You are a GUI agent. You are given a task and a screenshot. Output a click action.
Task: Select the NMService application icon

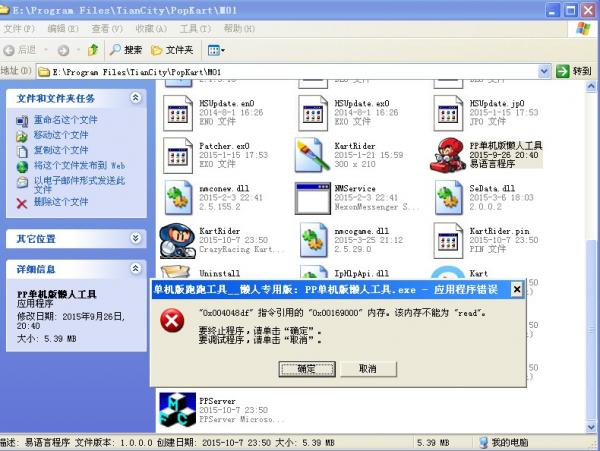(313, 198)
